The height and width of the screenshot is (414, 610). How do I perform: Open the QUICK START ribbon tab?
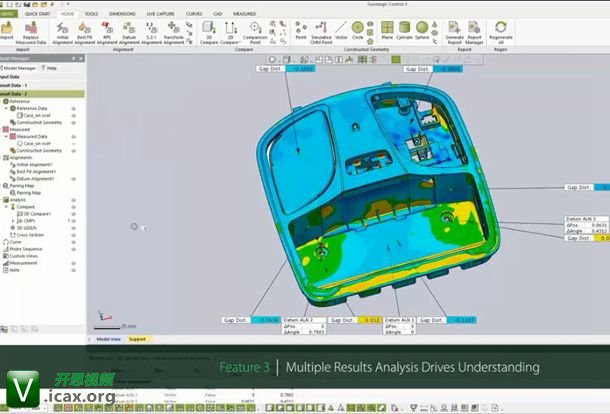click(37, 14)
